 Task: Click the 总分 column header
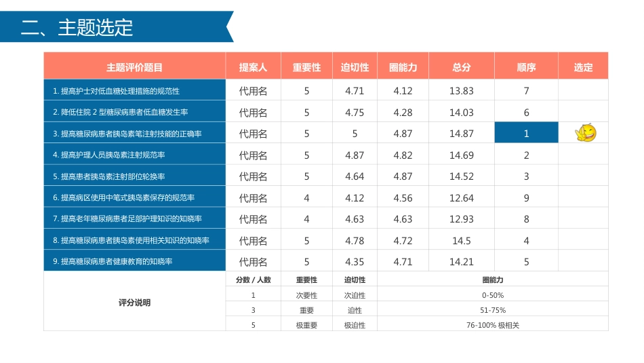(x=461, y=67)
